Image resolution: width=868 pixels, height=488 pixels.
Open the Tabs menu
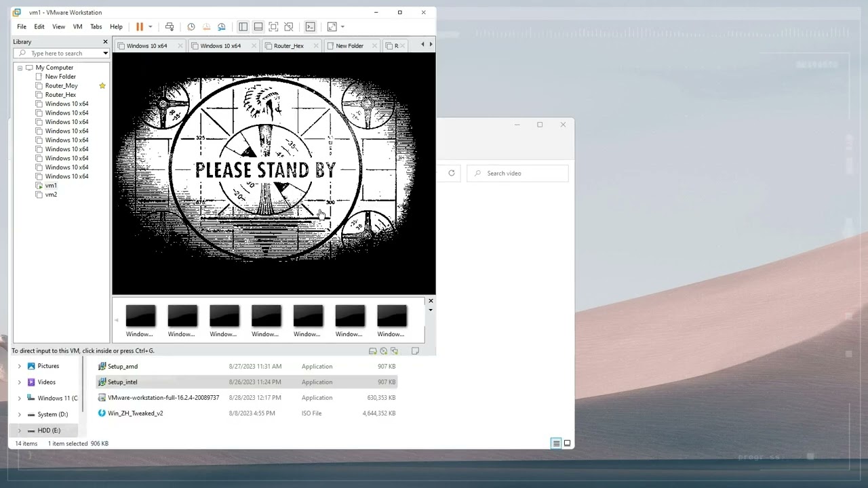96,26
